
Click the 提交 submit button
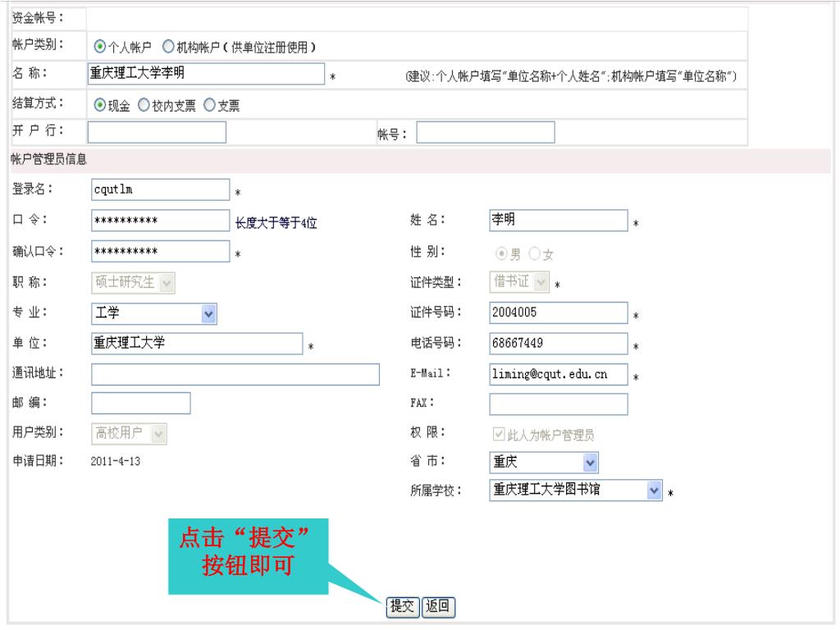coord(403,607)
